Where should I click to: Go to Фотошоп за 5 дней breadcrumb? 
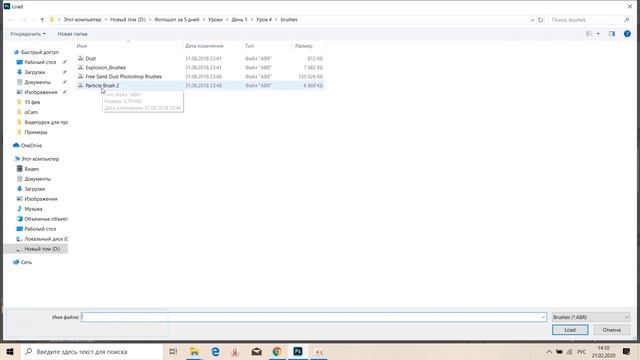[x=177, y=20]
